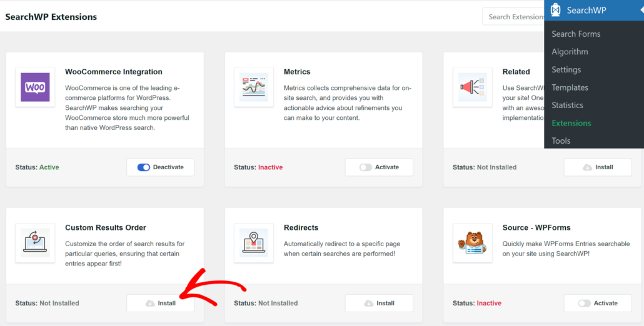
Task: Click Activate for Metrics extension
Action: (x=379, y=167)
